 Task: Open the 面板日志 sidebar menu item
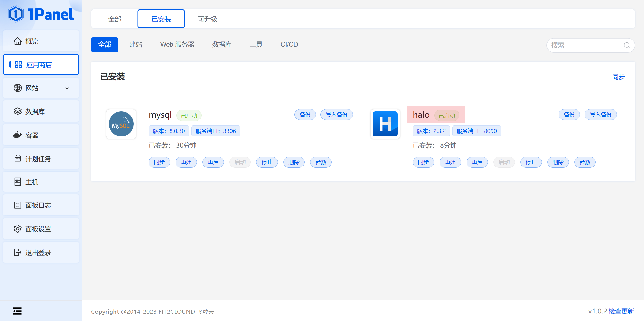[x=41, y=205]
